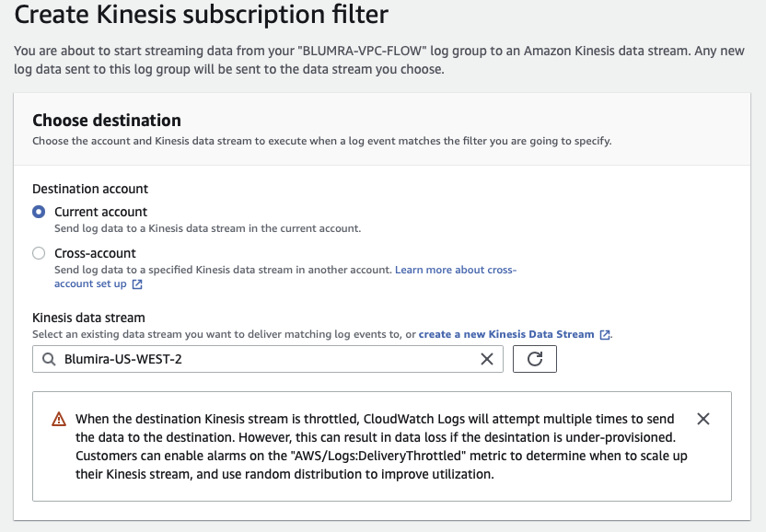Click the throttling warning message text
The image size is (766, 532).
pos(381,446)
